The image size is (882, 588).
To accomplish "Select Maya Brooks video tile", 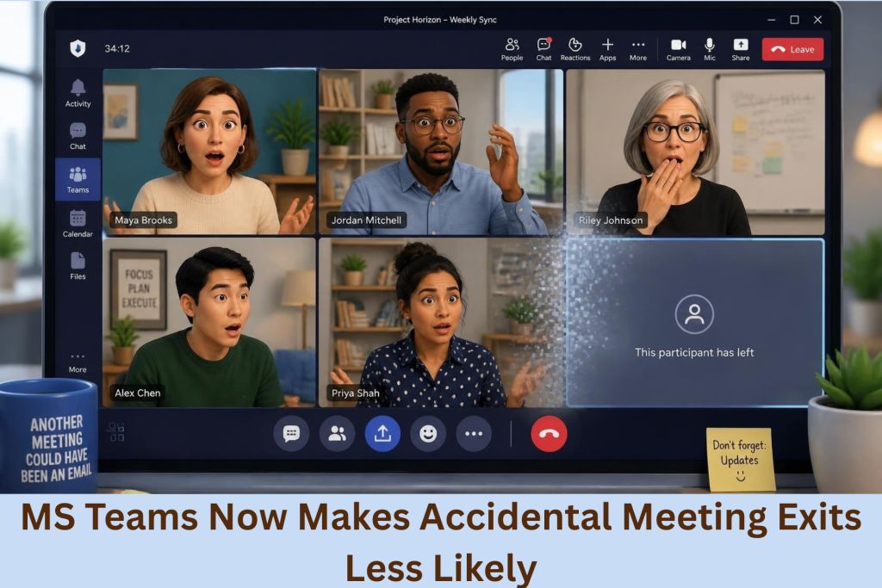I will (209, 152).
